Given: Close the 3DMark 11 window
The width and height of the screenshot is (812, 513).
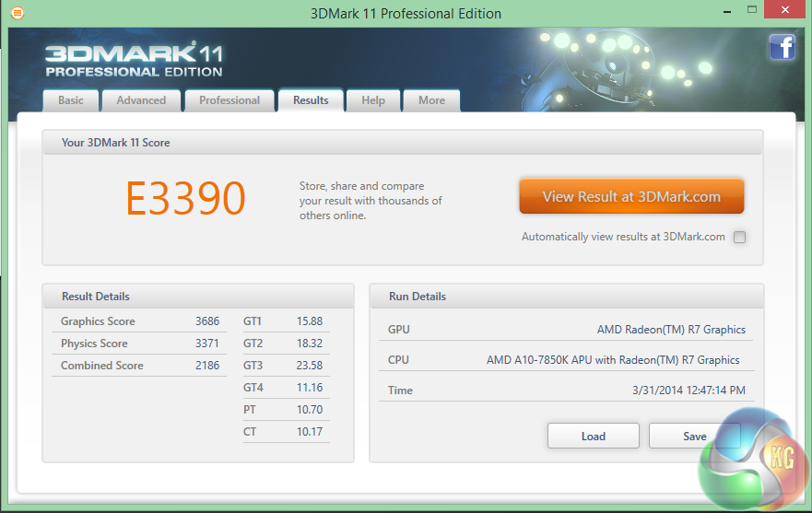Looking at the screenshot, I should pyautogui.click(x=785, y=10).
